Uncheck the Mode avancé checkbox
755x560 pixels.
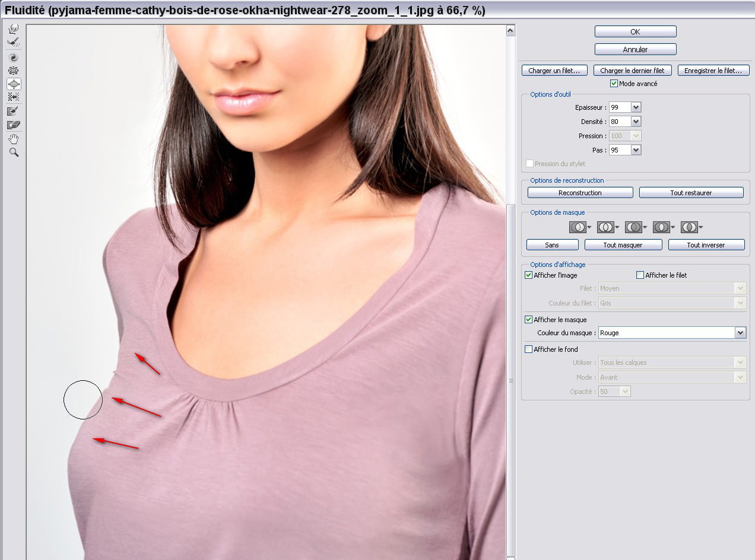tap(614, 84)
